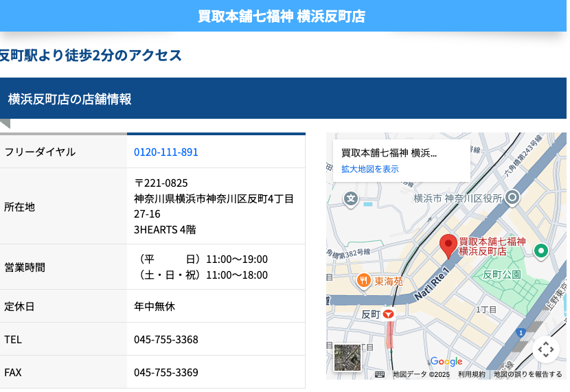
Task: Click FAX number 045-755-3369
Action: [166, 372]
